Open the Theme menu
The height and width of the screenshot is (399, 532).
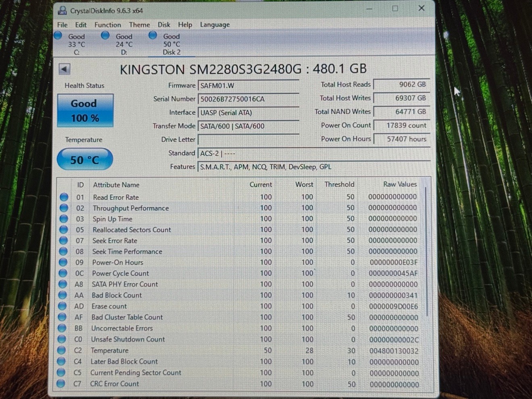tap(139, 25)
